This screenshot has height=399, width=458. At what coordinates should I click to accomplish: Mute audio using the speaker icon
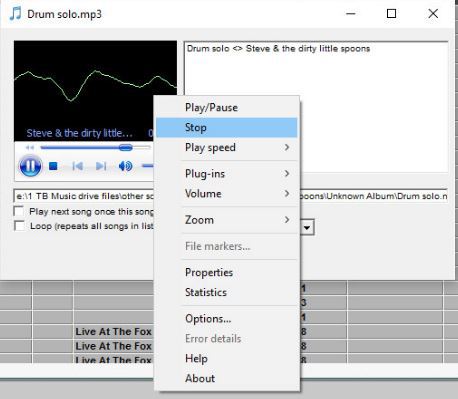[125, 166]
